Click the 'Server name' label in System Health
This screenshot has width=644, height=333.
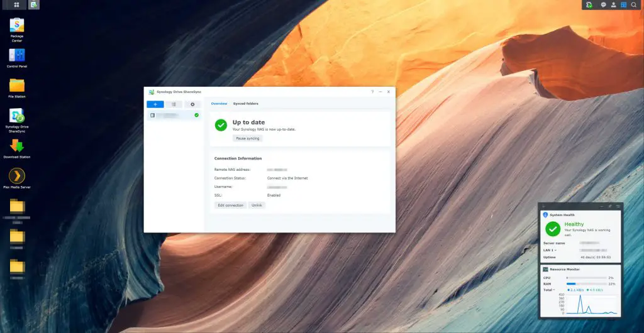pos(554,243)
